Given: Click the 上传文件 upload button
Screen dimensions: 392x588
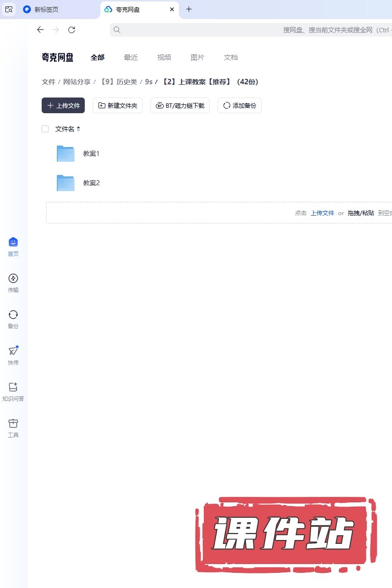Looking at the screenshot, I should [x=63, y=105].
